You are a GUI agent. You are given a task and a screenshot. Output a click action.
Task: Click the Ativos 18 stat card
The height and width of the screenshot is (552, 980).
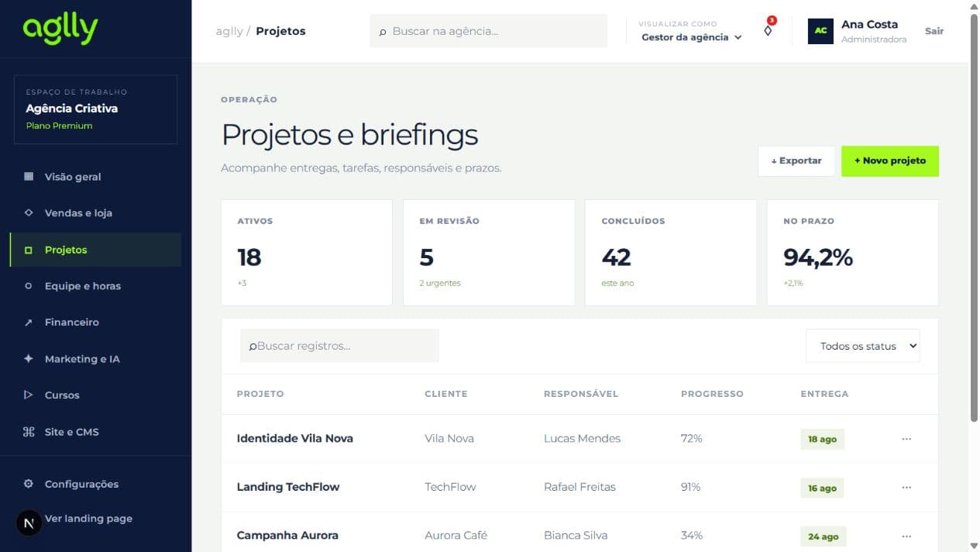[x=307, y=253]
